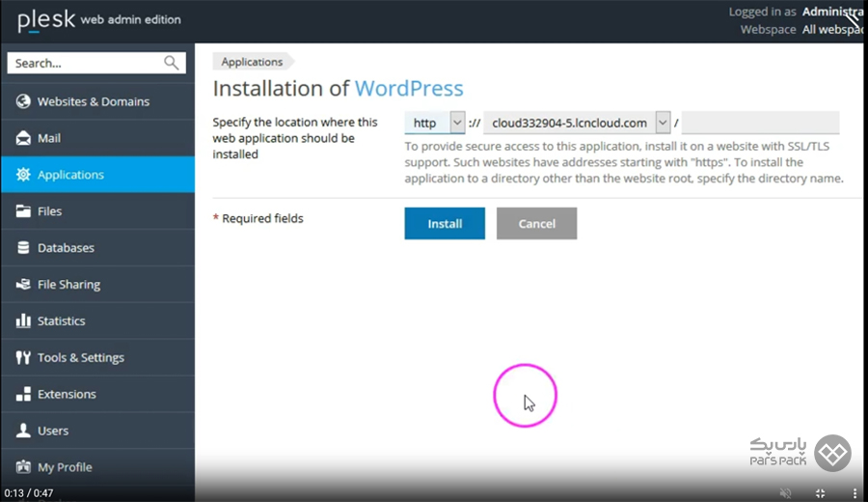Click the installation directory path field
The image size is (868, 502).
click(760, 123)
